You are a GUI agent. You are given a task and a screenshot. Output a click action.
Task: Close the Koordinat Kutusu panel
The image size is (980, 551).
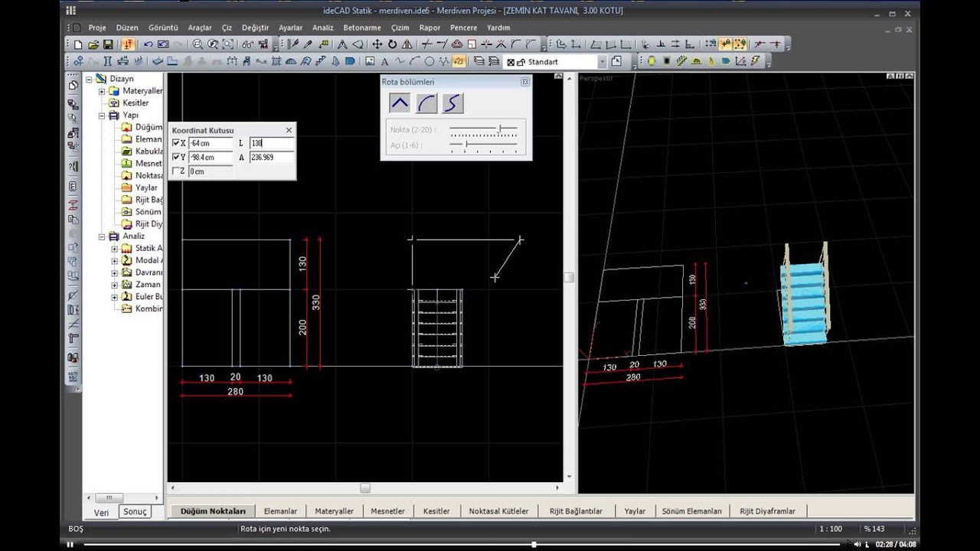pos(289,130)
